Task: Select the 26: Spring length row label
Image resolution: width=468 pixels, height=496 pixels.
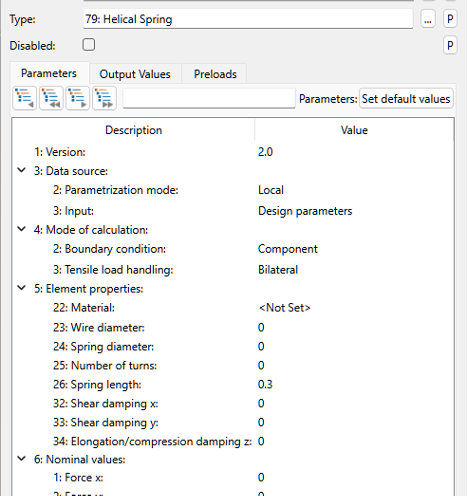Action: 97,385
